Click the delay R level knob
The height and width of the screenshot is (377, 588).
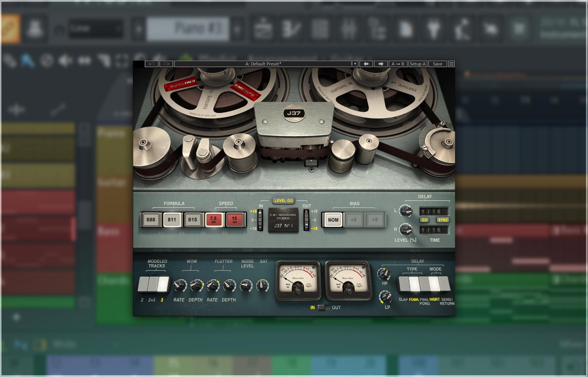coord(406,230)
